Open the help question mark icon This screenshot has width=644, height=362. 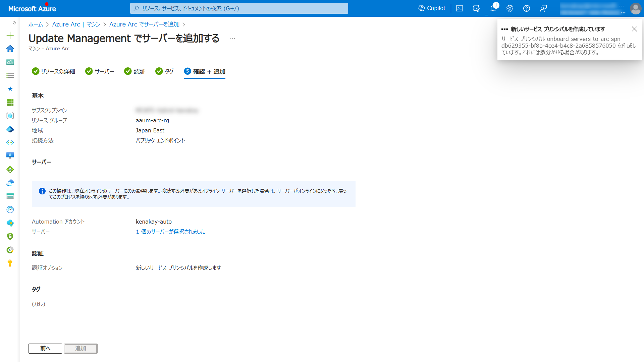(527, 8)
